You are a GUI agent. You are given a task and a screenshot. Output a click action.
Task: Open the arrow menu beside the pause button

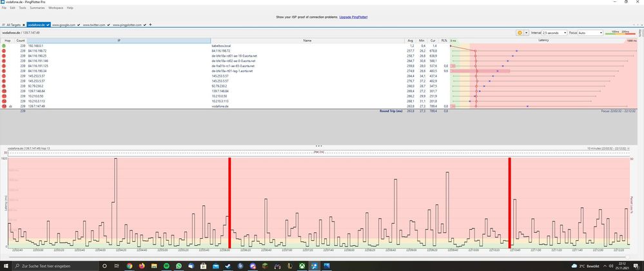[x=526, y=32]
